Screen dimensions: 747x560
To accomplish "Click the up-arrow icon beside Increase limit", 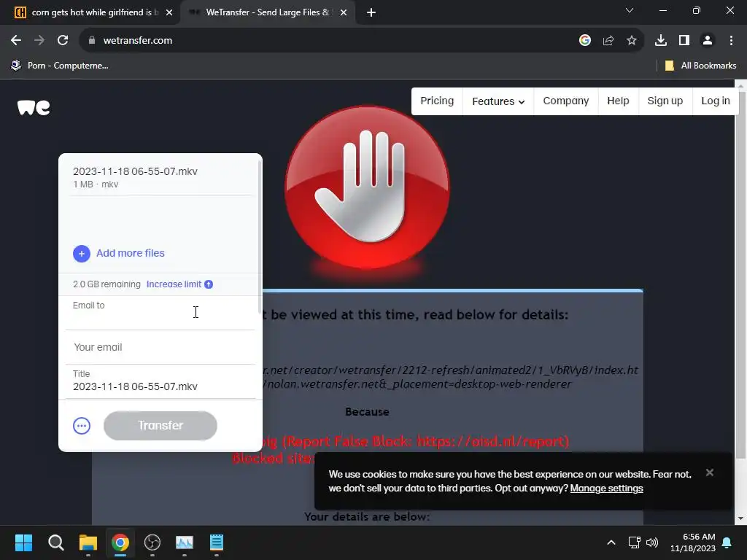I will coord(209,284).
